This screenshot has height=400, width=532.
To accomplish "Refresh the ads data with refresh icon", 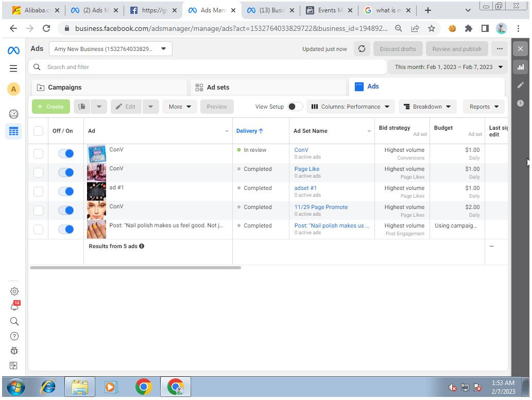I will tap(362, 49).
